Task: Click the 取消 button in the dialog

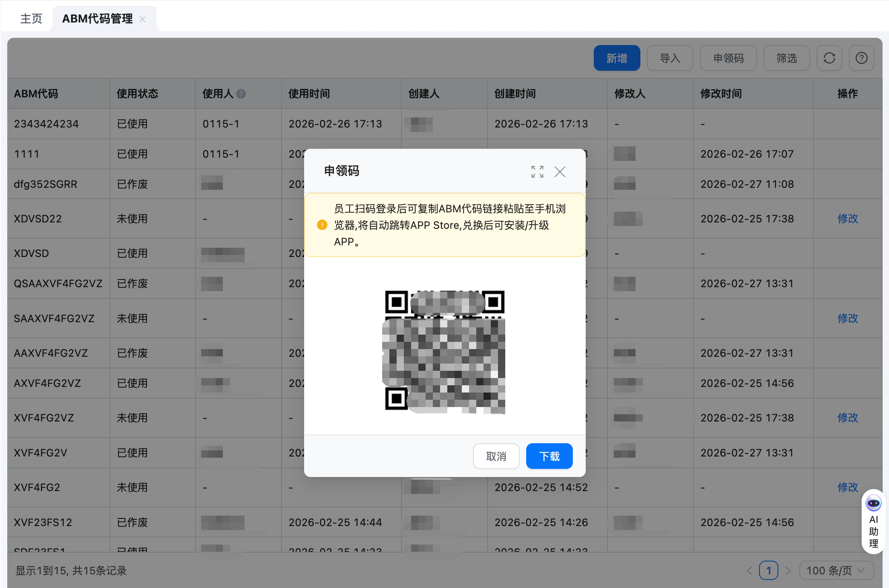Action: (496, 456)
